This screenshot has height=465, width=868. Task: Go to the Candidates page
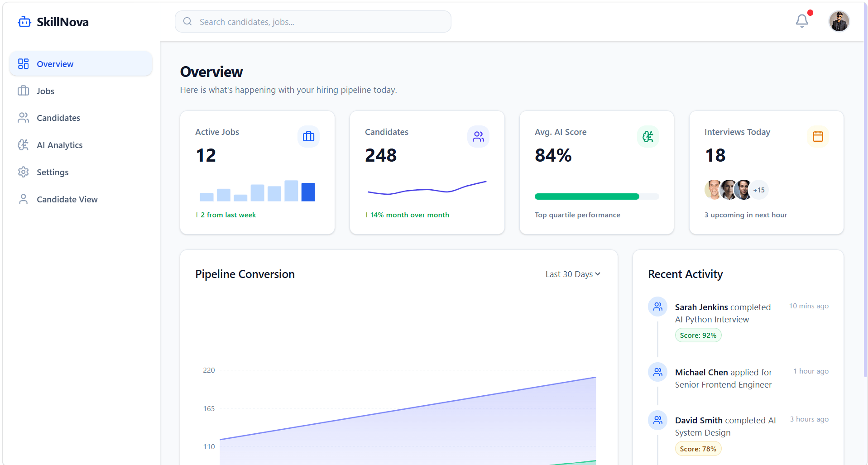pyautogui.click(x=81, y=118)
